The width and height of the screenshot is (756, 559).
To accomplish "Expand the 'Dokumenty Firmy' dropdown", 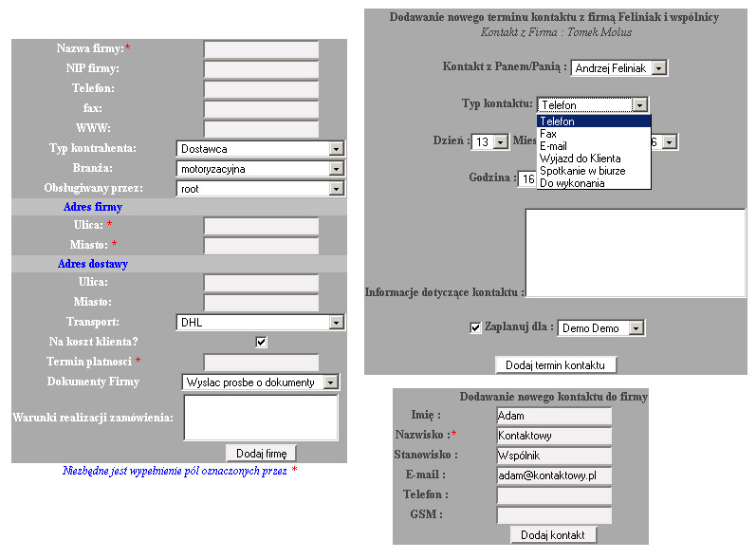I will (x=330, y=382).
